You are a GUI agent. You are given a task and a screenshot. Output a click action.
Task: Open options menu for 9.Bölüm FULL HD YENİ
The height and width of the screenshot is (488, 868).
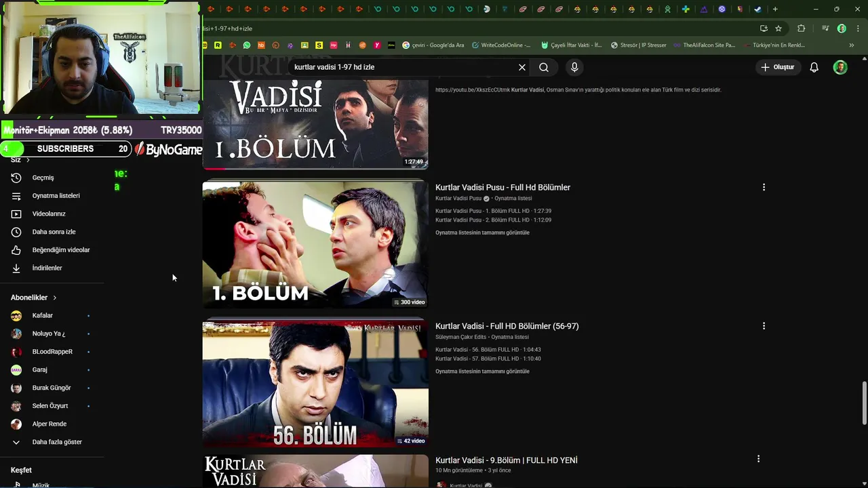point(758,459)
